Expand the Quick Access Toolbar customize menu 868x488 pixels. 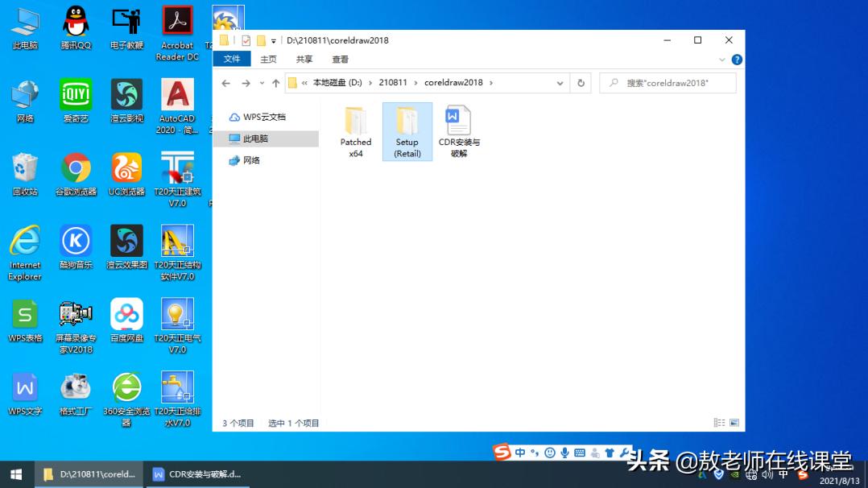[272, 40]
